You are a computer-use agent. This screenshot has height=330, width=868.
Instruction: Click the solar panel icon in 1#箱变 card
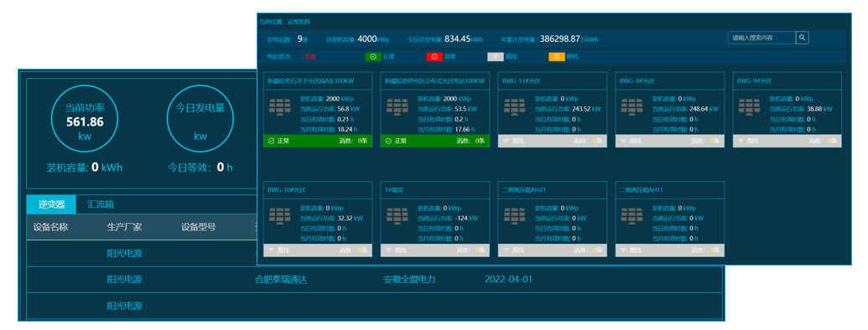pos(397,216)
